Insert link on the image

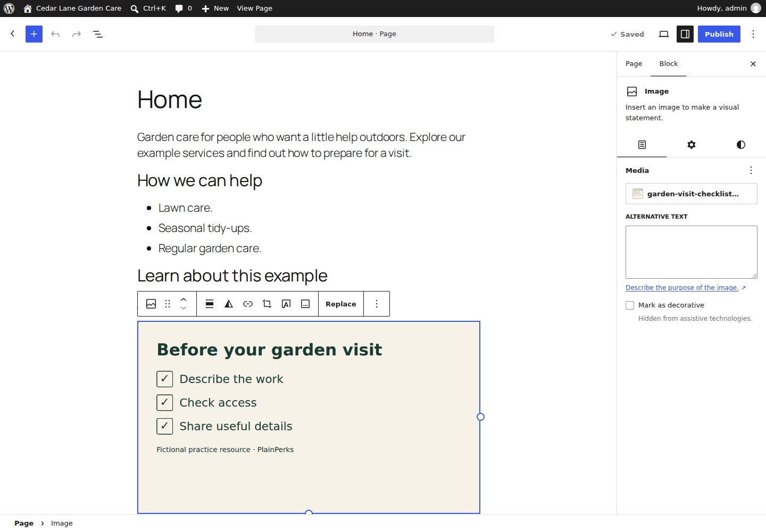click(248, 304)
